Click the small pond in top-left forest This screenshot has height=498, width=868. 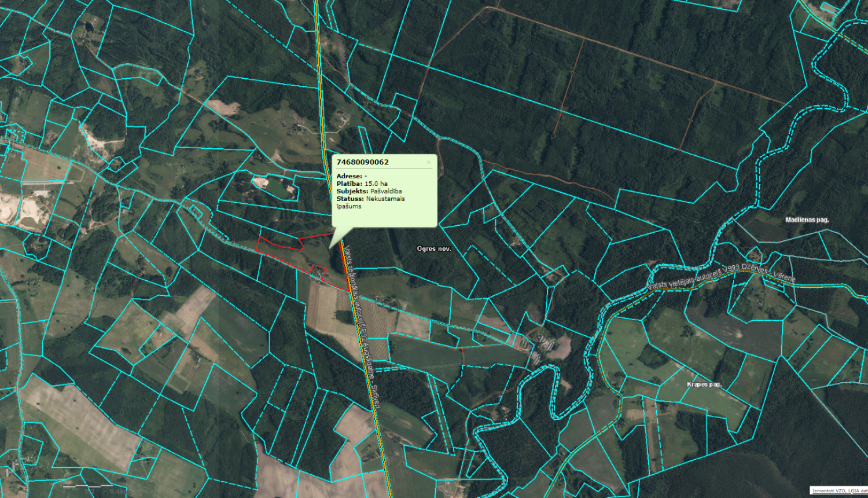point(89,27)
